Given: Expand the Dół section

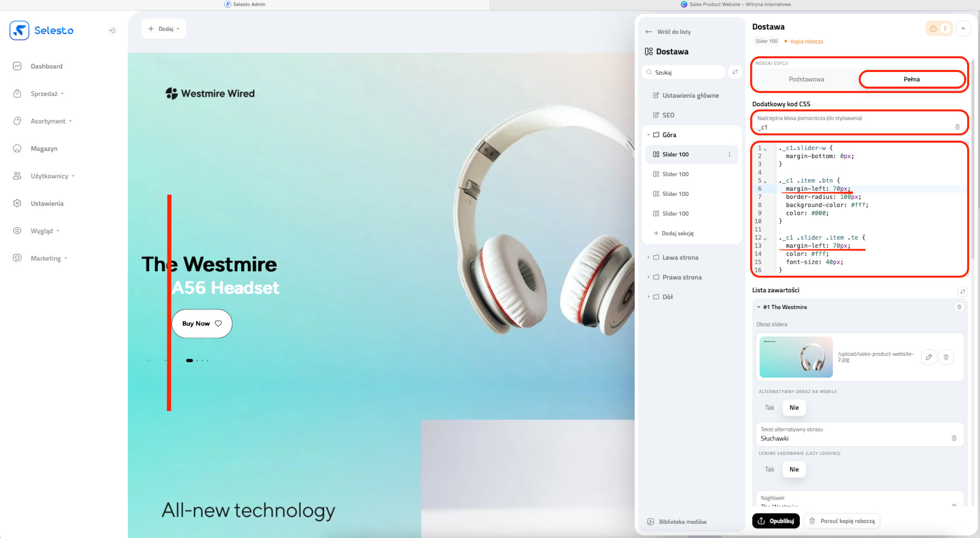Looking at the screenshot, I should (x=649, y=297).
